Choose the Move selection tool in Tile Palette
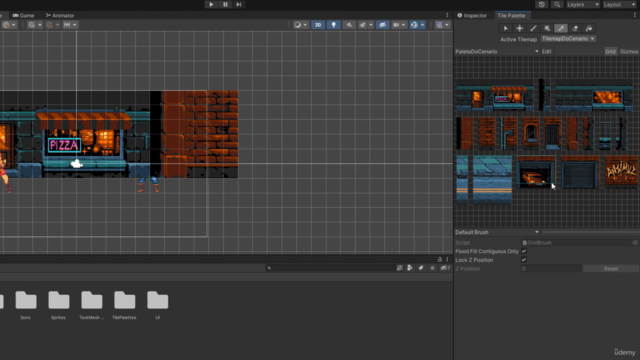Screen dimensions: 640x360 click(x=519, y=29)
